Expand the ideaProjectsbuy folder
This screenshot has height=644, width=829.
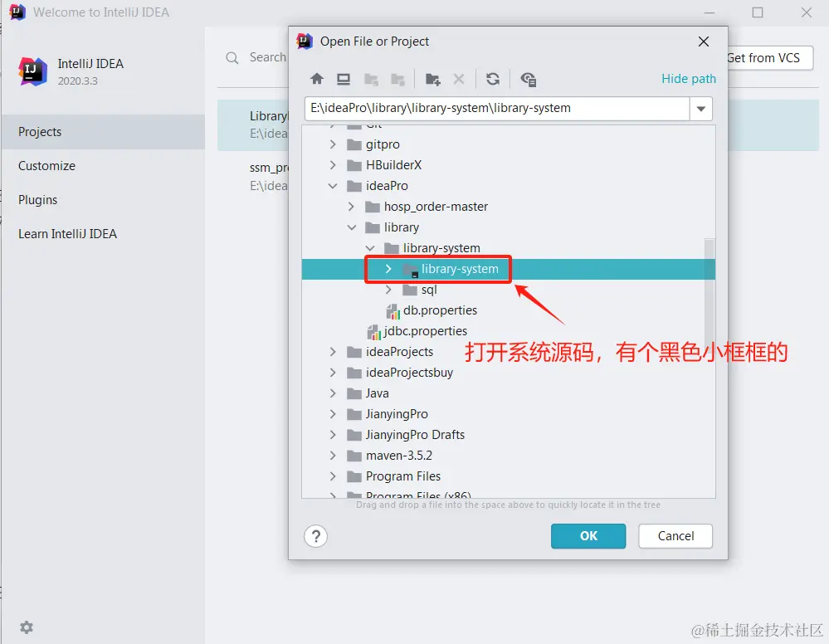point(333,373)
